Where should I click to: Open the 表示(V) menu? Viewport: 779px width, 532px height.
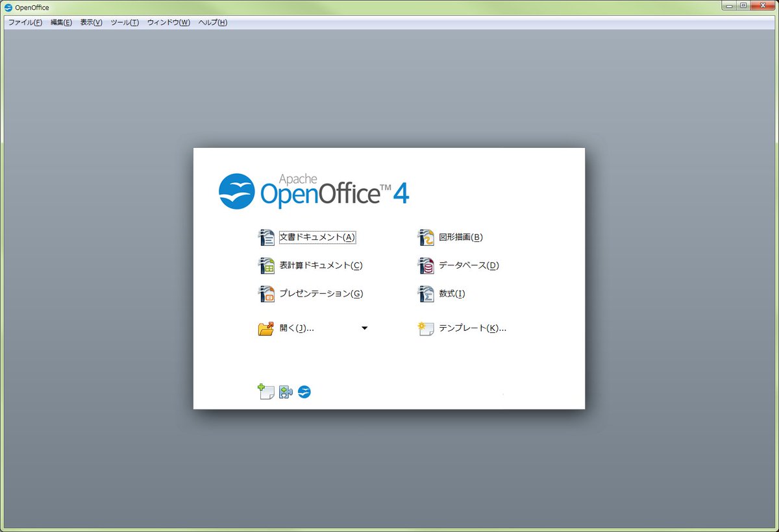coord(92,23)
